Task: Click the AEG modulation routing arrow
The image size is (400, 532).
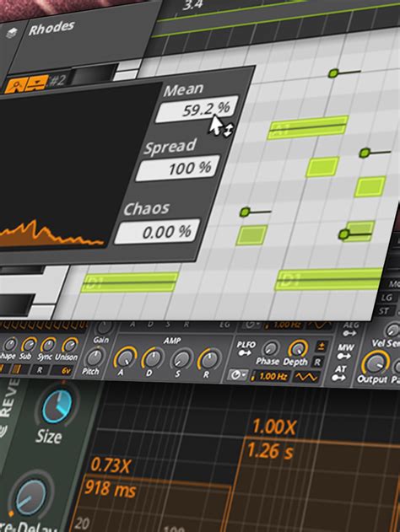Action: click(x=349, y=333)
